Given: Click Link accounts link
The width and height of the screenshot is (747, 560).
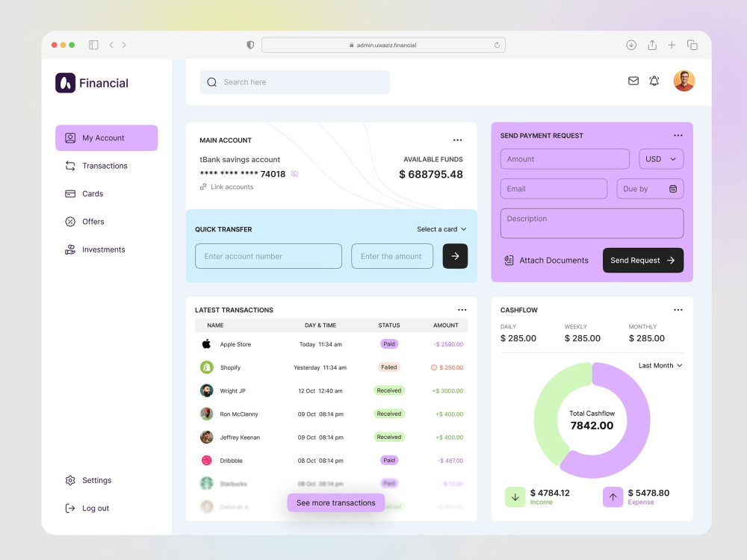Looking at the screenshot, I should click(227, 187).
